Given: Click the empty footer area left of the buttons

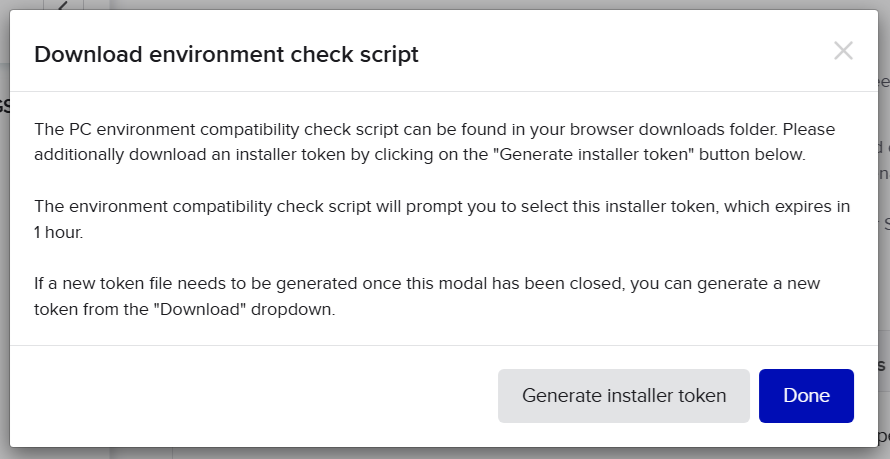Looking at the screenshot, I should pos(250,395).
